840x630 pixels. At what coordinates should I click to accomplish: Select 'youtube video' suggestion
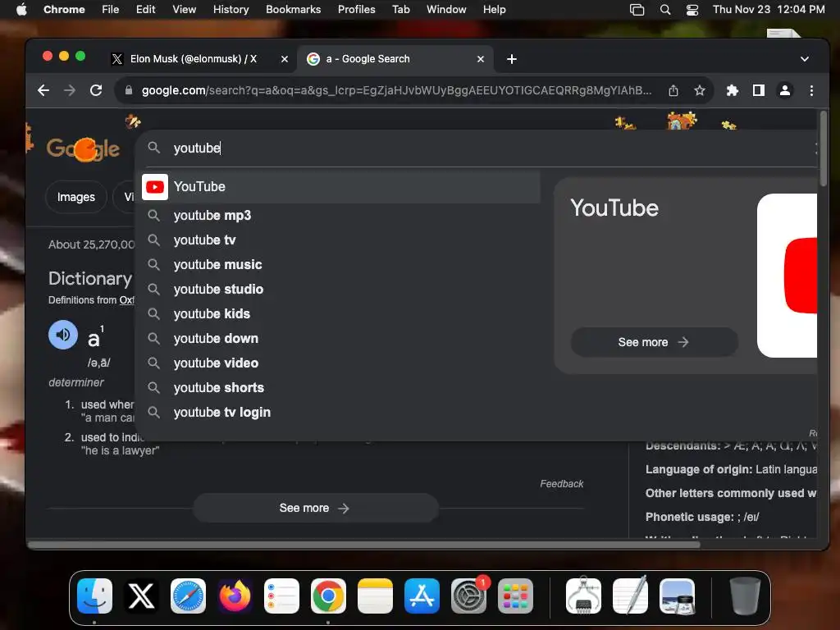tap(340, 363)
